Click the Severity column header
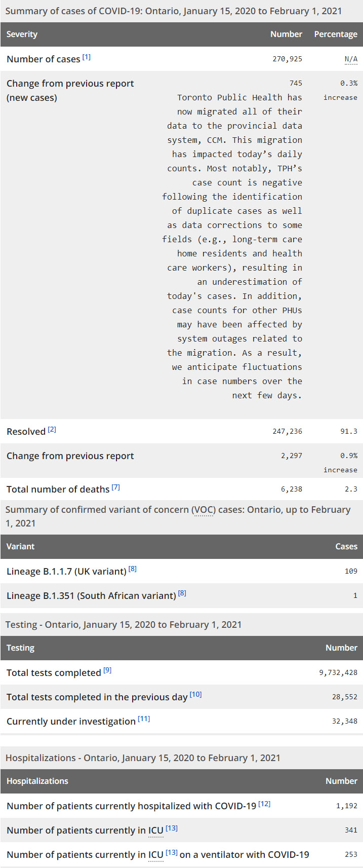The height and width of the screenshot is (868, 363). tap(22, 34)
